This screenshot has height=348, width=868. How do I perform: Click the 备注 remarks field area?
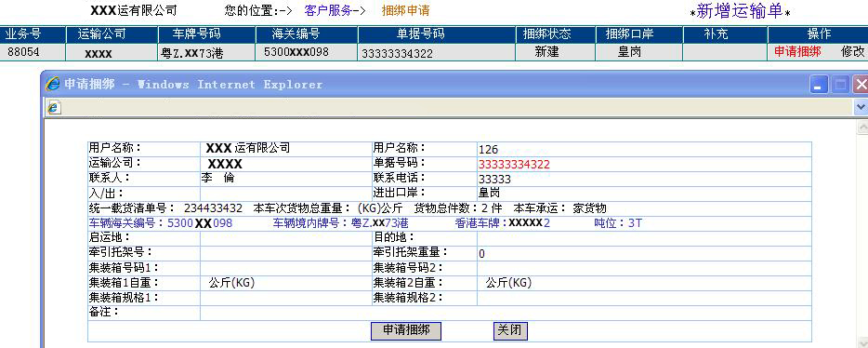(506, 313)
